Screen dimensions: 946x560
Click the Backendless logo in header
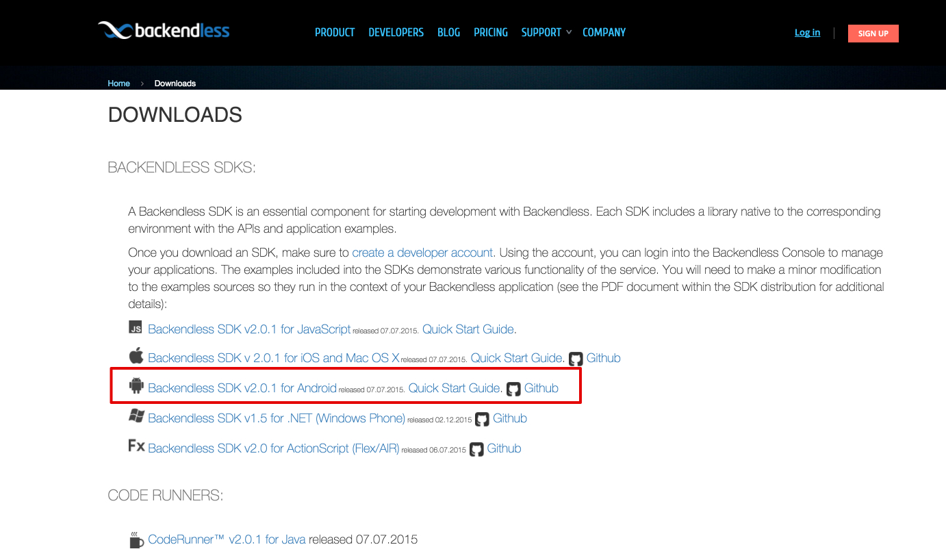[164, 30]
